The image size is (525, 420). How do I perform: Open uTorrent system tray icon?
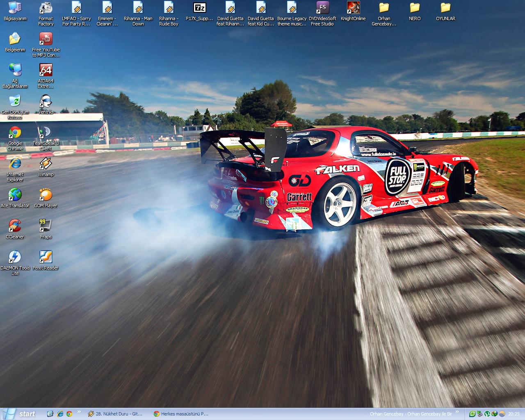(487, 414)
